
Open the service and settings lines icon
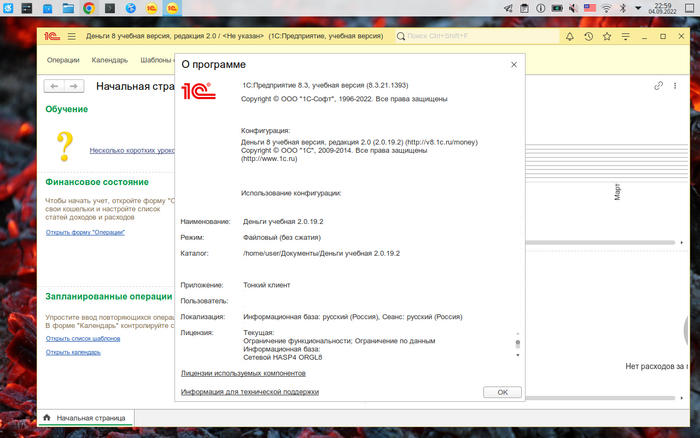point(625,37)
